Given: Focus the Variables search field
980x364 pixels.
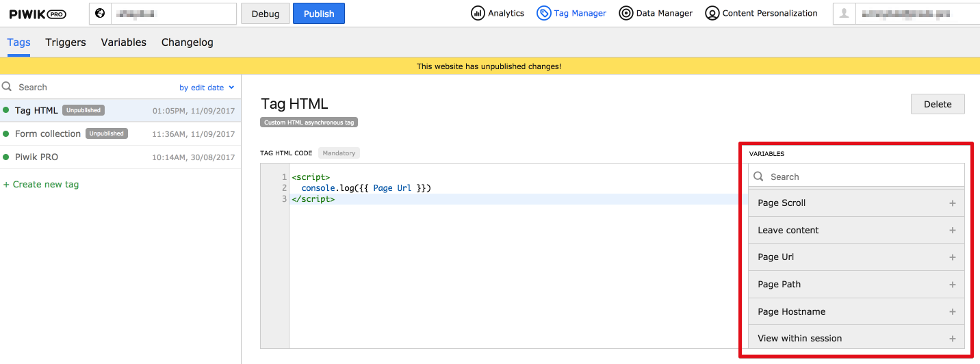Looking at the screenshot, I should [856, 177].
